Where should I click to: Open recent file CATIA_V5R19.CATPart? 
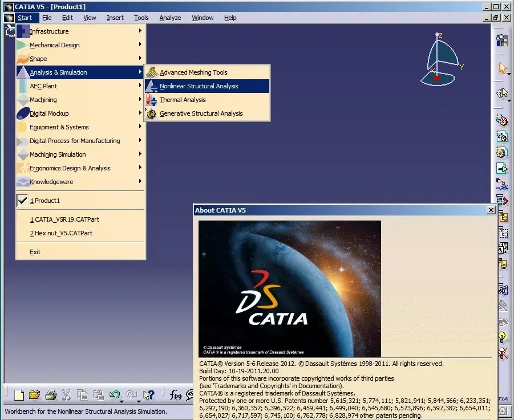tap(80, 219)
